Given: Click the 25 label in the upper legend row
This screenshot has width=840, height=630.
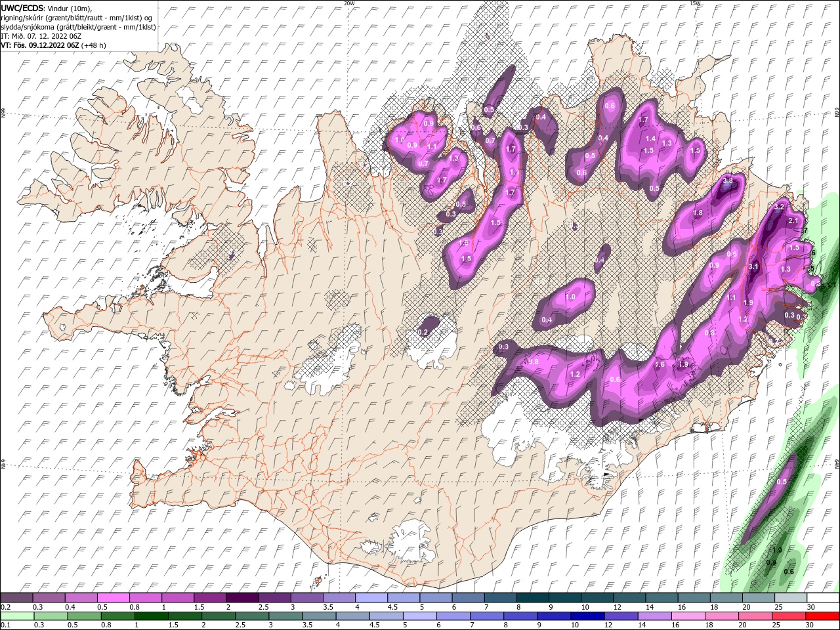Looking at the screenshot, I should tap(778, 608).
